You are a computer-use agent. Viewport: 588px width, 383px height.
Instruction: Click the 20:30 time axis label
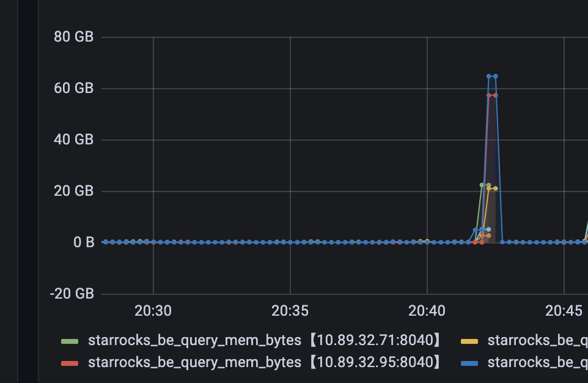pyautogui.click(x=153, y=311)
